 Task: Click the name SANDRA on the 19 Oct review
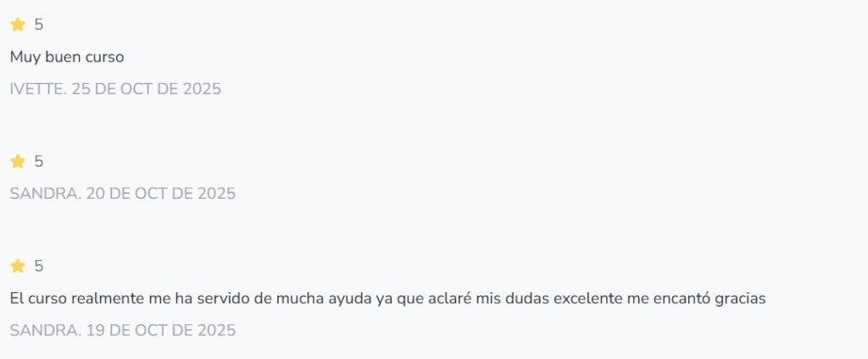[x=45, y=329]
